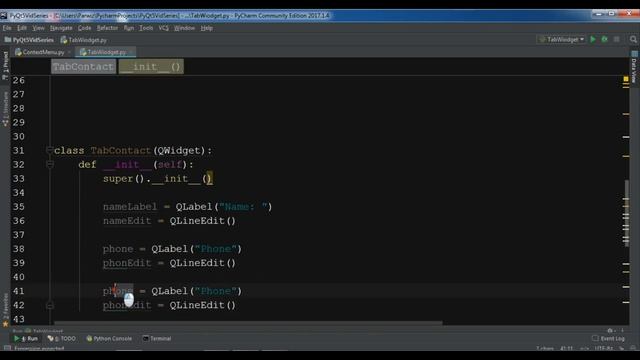Open the Run menu
Viewport: 640px width, 360px height.
129,28
